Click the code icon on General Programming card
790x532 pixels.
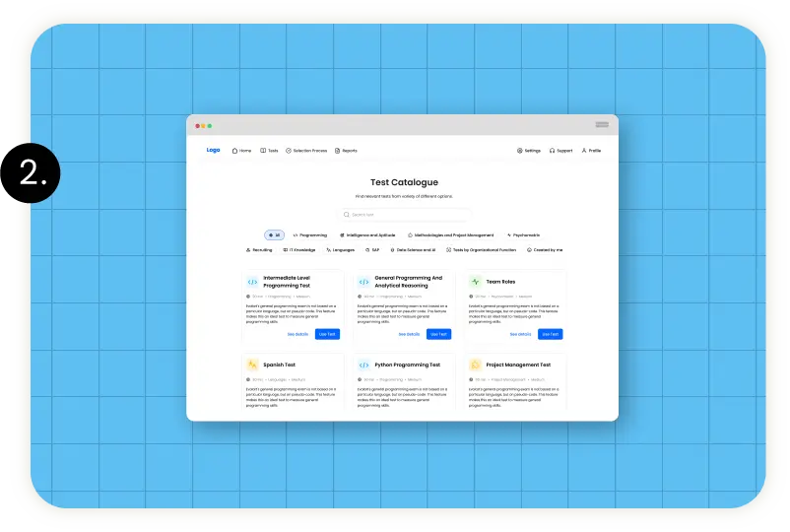(x=363, y=282)
